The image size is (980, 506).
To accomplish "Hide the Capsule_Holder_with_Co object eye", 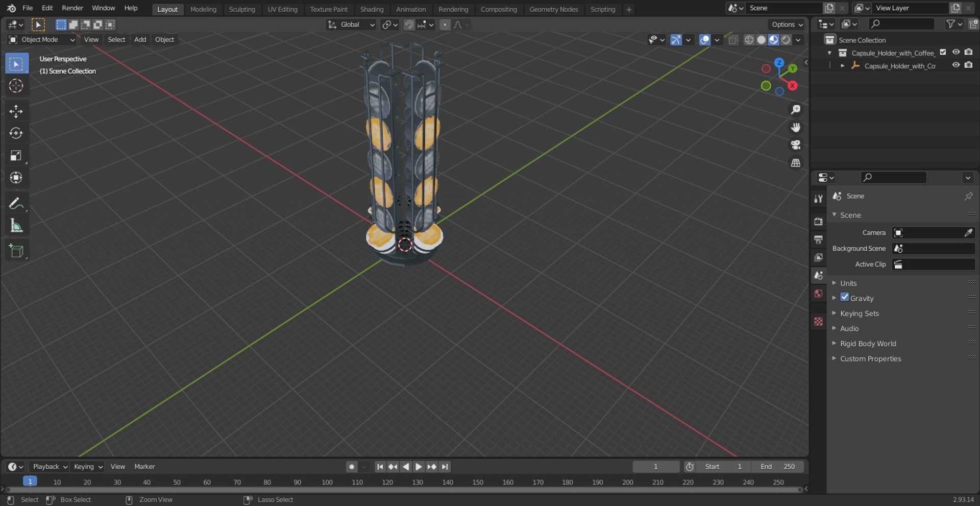I will [956, 65].
